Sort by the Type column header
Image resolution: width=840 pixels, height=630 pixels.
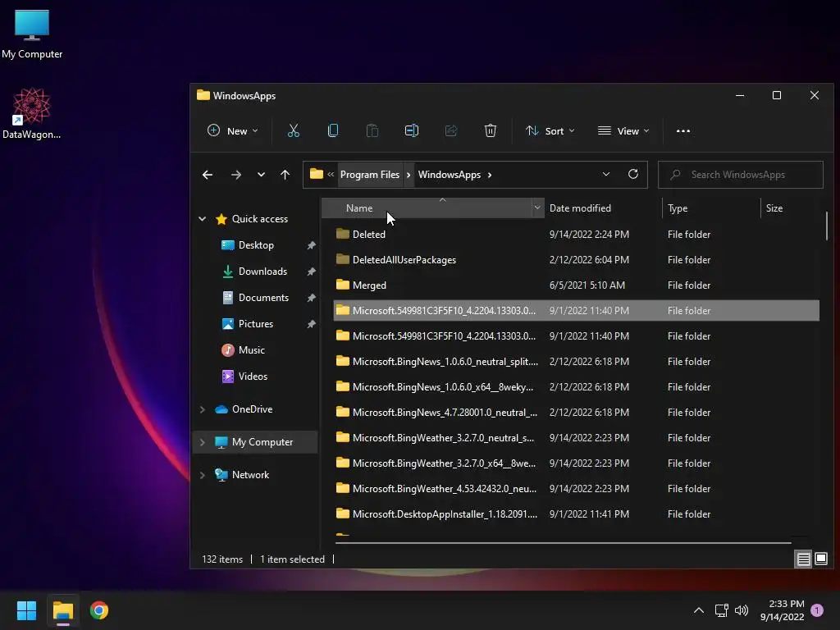click(711, 208)
